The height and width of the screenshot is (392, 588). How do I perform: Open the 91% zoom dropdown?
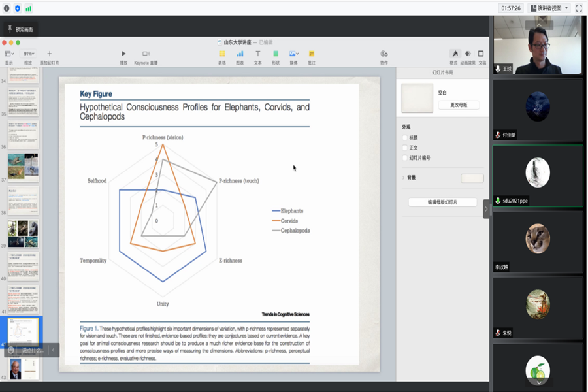[x=29, y=54]
